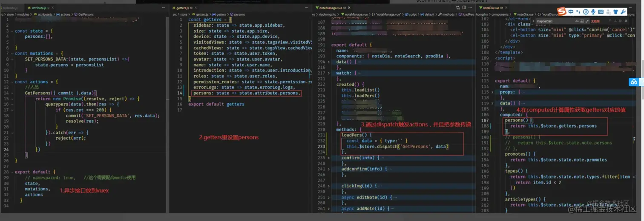Click 'return item.id < 2' at line 198
The image size is (644, 221).
click(538, 182)
